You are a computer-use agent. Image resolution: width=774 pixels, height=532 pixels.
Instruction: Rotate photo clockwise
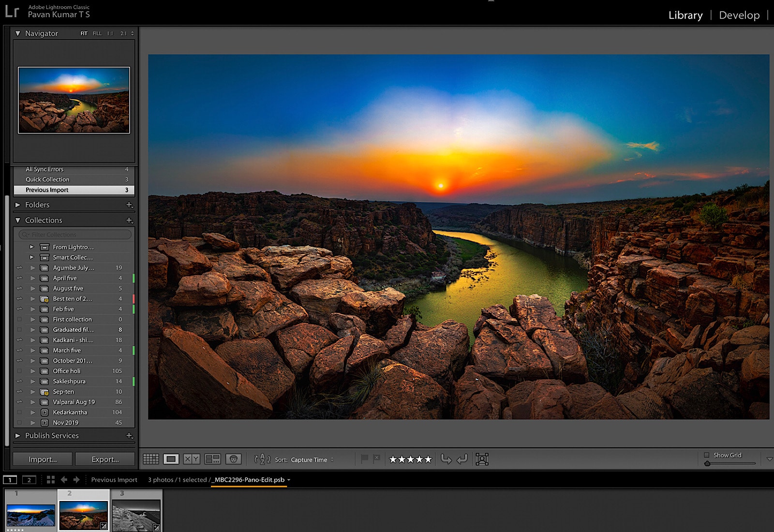click(x=462, y=459)
